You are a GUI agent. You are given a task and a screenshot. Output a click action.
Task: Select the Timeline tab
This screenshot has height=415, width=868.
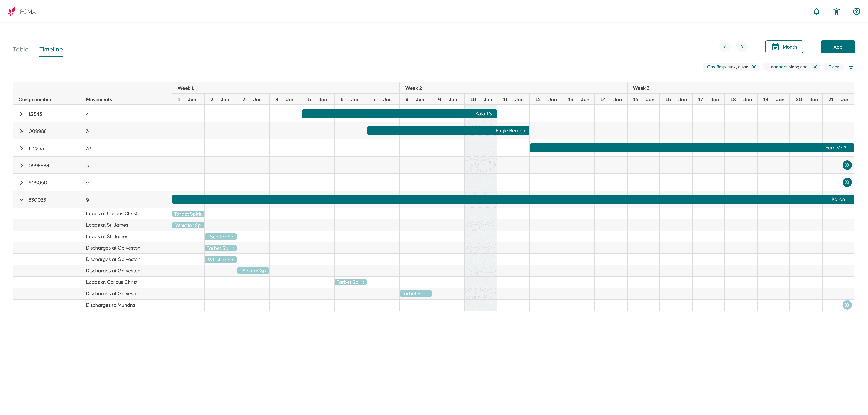[51, 49]
